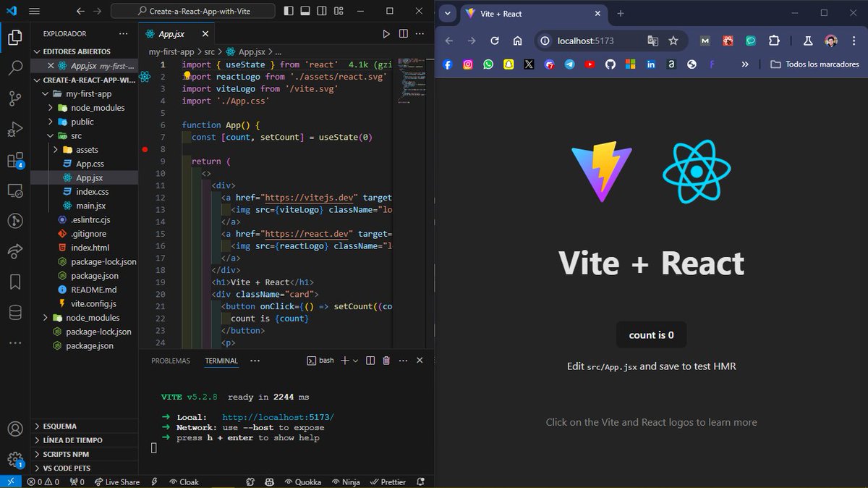Click the React logo on the page
Viewport: 868px width, 488px height.
(697, 172)
